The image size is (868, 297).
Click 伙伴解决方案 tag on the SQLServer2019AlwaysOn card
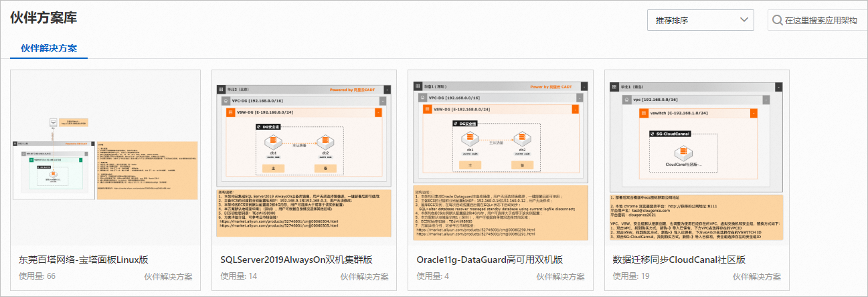pyautogui.click(x=364, y=276)
